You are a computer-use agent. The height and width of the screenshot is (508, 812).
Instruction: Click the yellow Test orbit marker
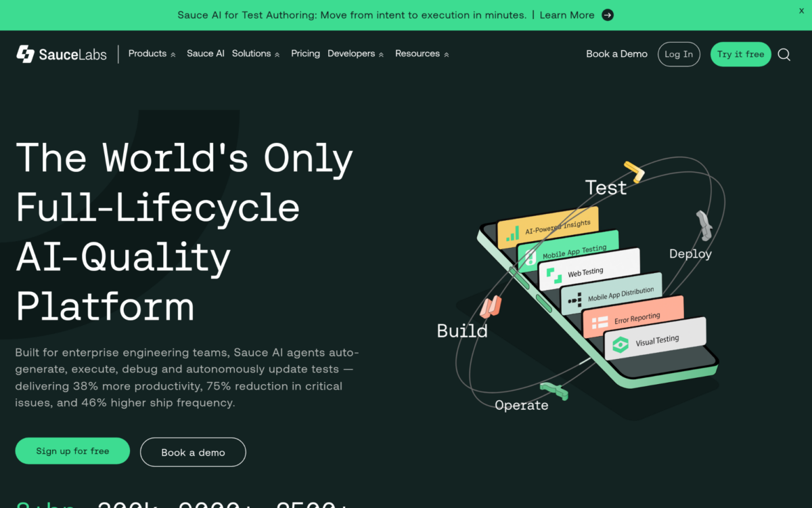coord(634,172)
